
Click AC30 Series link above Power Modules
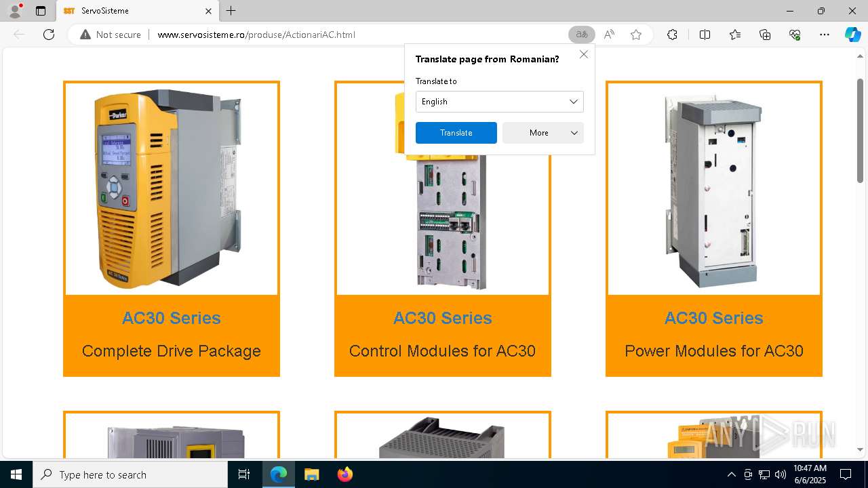coord(714,318)
